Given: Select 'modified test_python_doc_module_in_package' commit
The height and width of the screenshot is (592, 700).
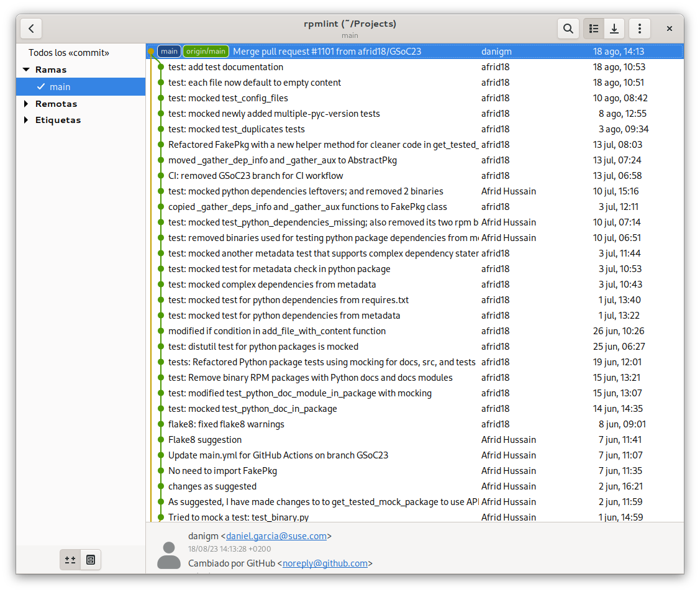Looking at the screenshot, I should tap(415, 393).
